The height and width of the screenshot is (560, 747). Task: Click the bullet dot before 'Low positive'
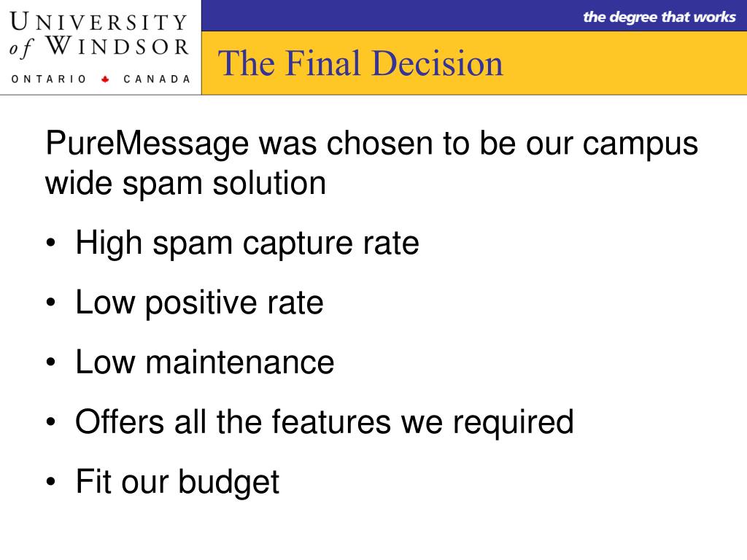click(x=51, y=303)
